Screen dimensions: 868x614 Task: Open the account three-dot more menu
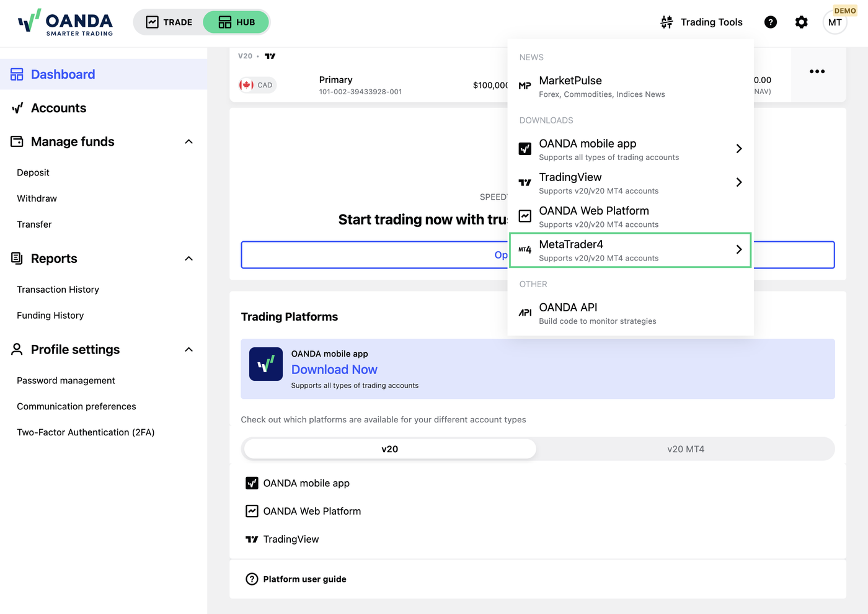point(817,71)
